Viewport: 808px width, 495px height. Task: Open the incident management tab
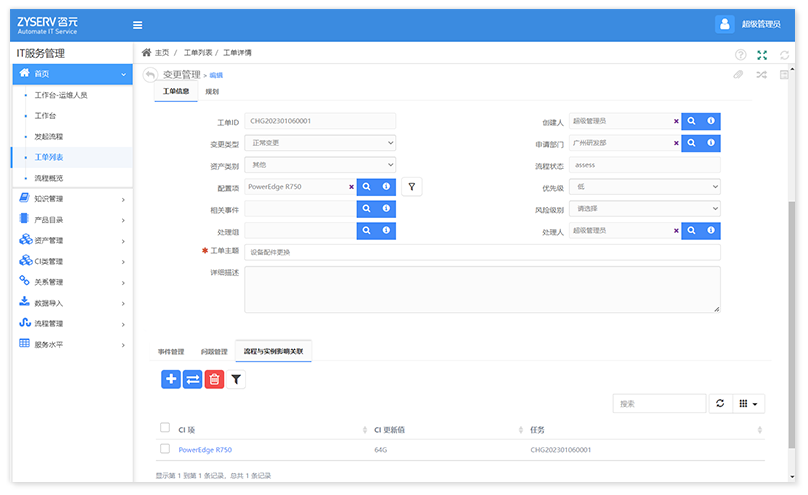[x=171, y=352]
